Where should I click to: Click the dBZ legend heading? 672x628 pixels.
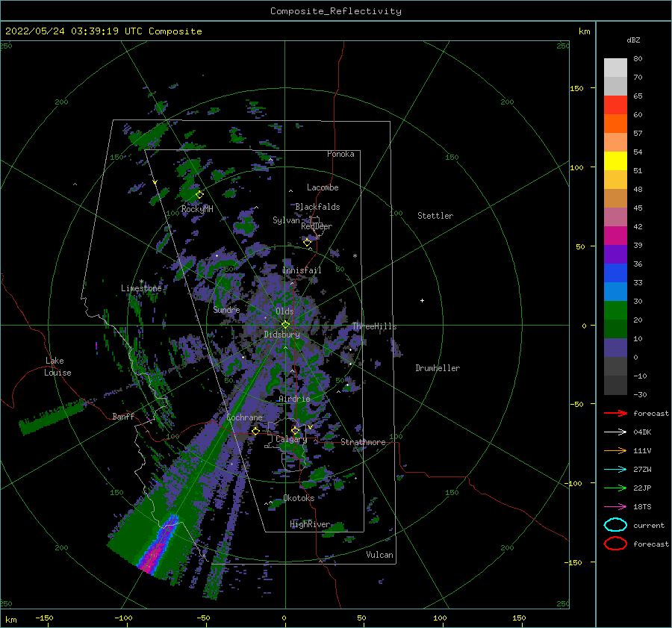(x=633, y=40)
